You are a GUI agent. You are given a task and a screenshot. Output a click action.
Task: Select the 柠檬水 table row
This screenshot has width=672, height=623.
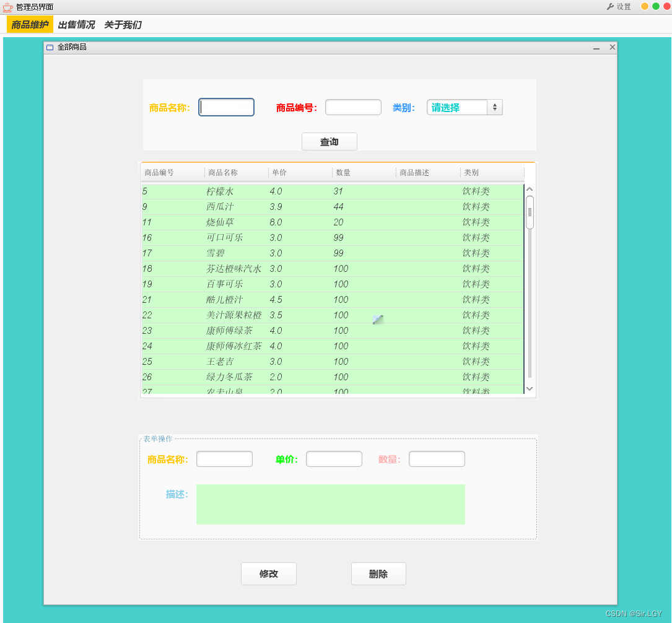[x=333, y=191]
